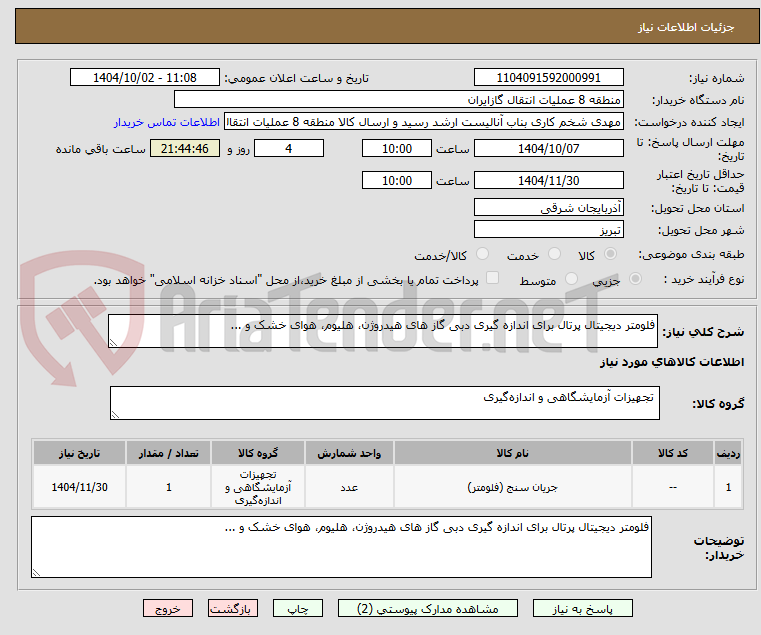761x635 pixels.
Task: Click the 'تعداد / مقدار' column header
Action: pos(168,453)
